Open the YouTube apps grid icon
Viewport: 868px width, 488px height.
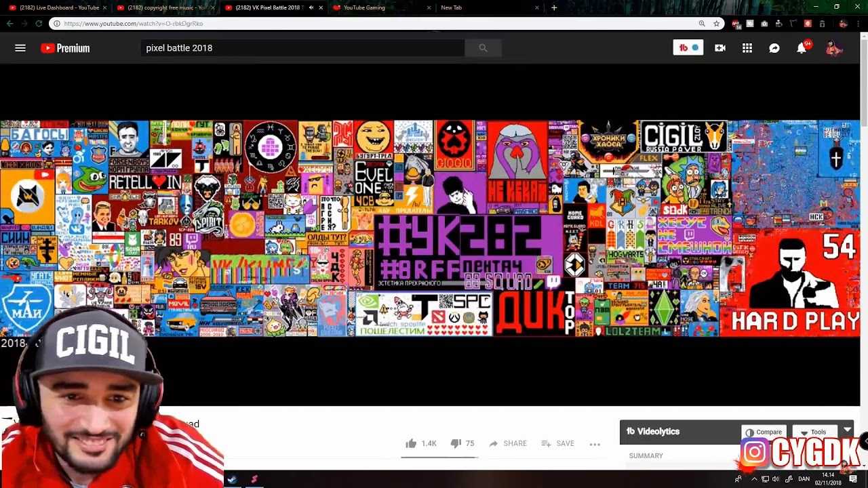click(x=747, y=48)
